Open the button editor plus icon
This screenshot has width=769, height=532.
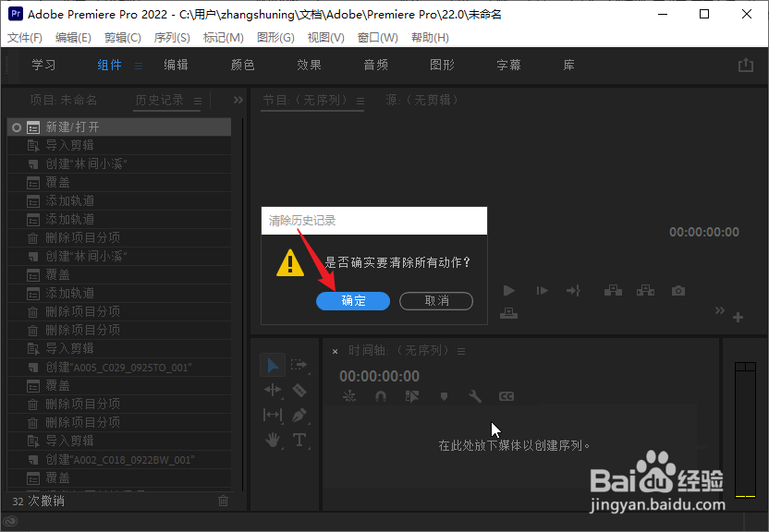pos(738,318)
